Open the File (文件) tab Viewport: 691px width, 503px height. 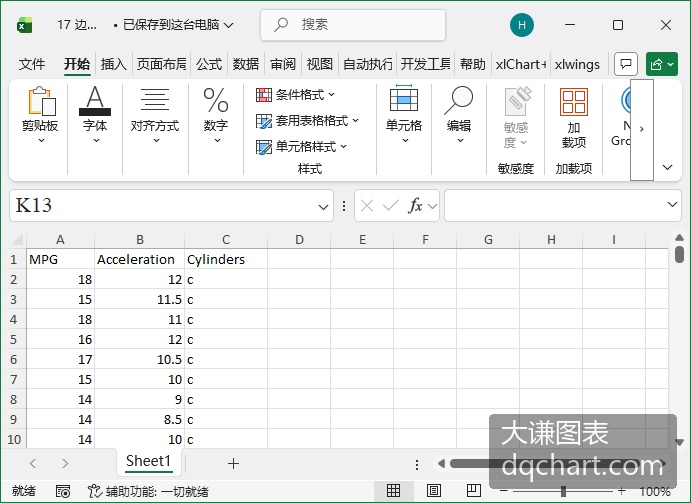click(x=32, y=64)
